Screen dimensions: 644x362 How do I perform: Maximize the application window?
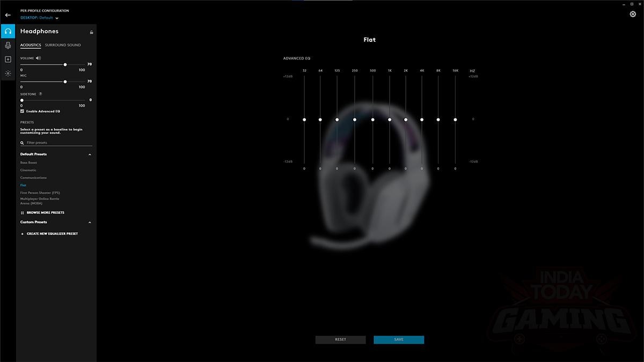[x=631, y=4]
